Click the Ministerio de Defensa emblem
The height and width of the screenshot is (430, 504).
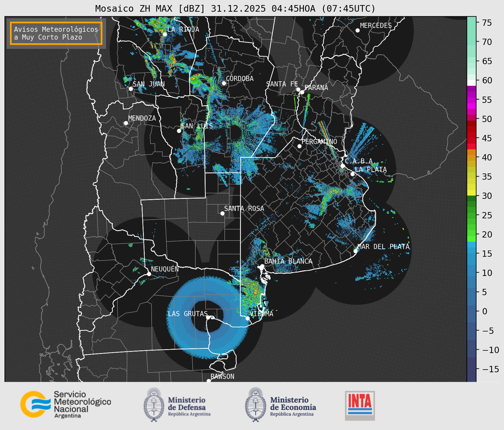pos(154,405)
